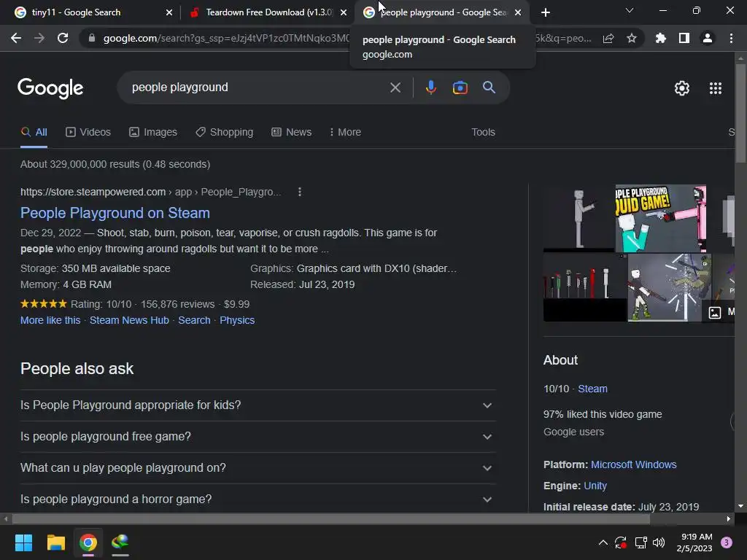
Task: Open Chrome side panel icon
Action: 684,38
